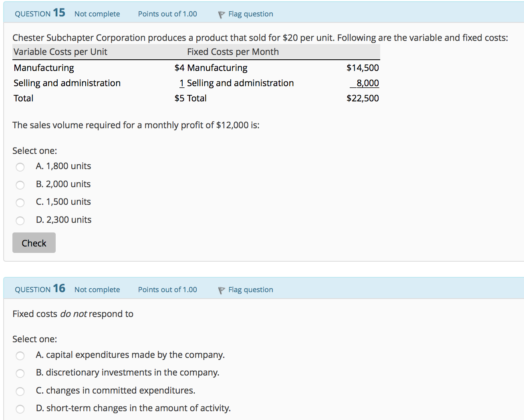Select option C, 1,500 units
This screenshot has width=524, height=420.
[20, 202]
